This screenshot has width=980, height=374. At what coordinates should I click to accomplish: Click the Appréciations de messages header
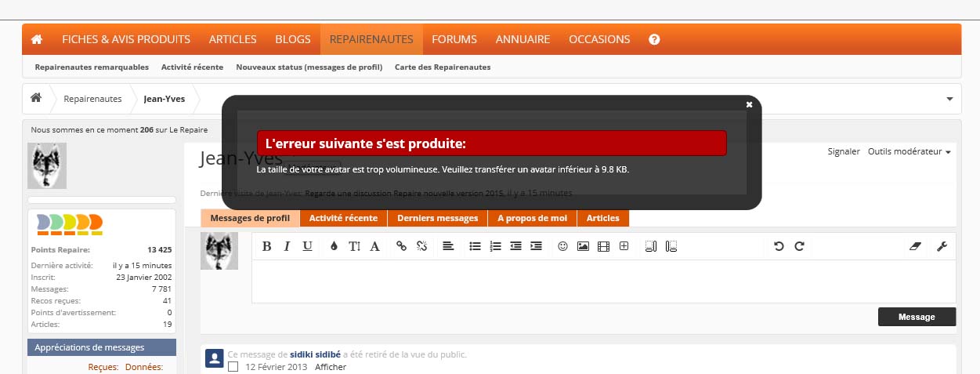coord(102,347)
